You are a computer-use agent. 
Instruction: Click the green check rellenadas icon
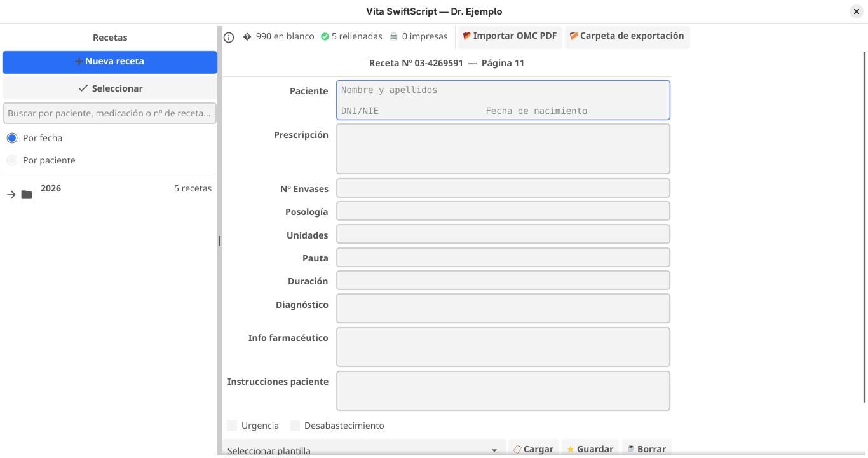point(325,37)
